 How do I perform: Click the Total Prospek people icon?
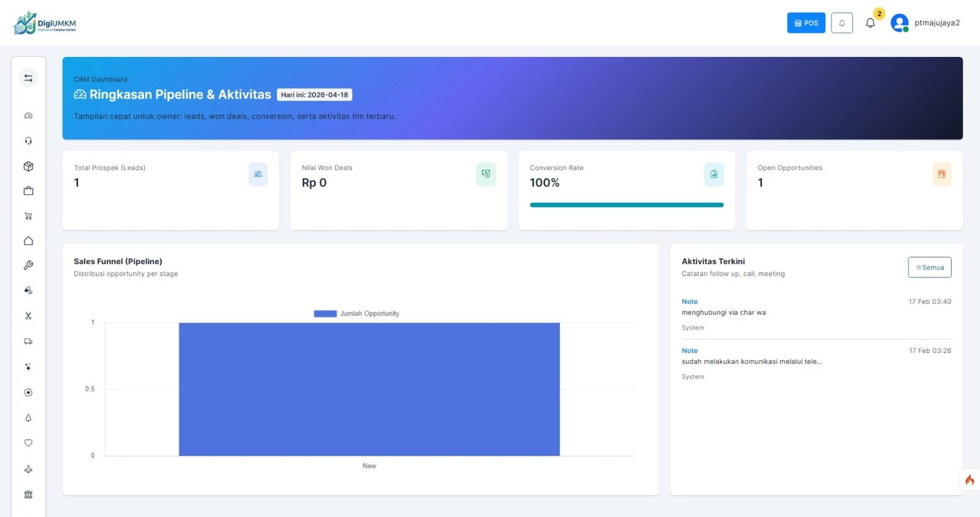[258, 174]
